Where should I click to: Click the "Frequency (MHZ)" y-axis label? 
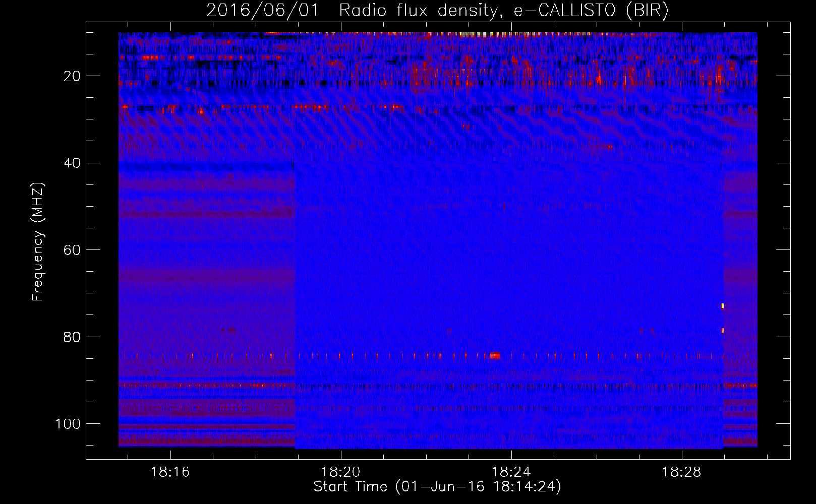tap(38, 242)
